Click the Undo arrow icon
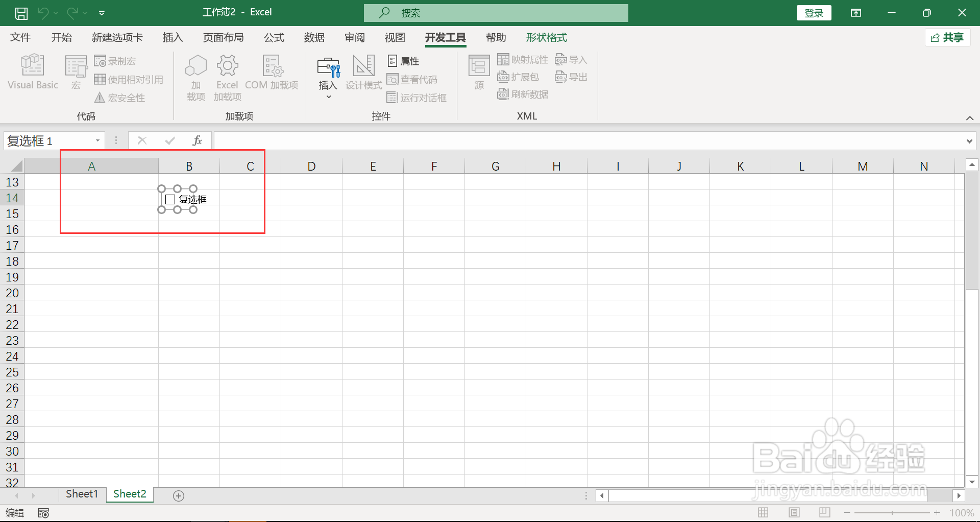The image size is (980, 522). [43, 13]
